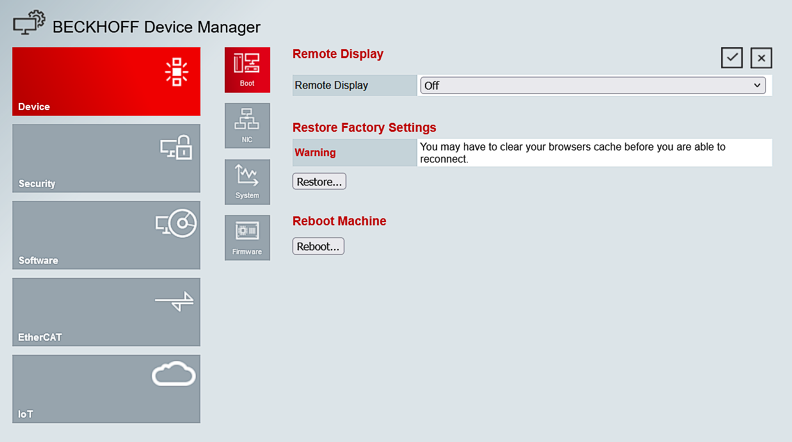Click the Device Manager logo icon
Viewport: 792px width, 442px height.
29,23
